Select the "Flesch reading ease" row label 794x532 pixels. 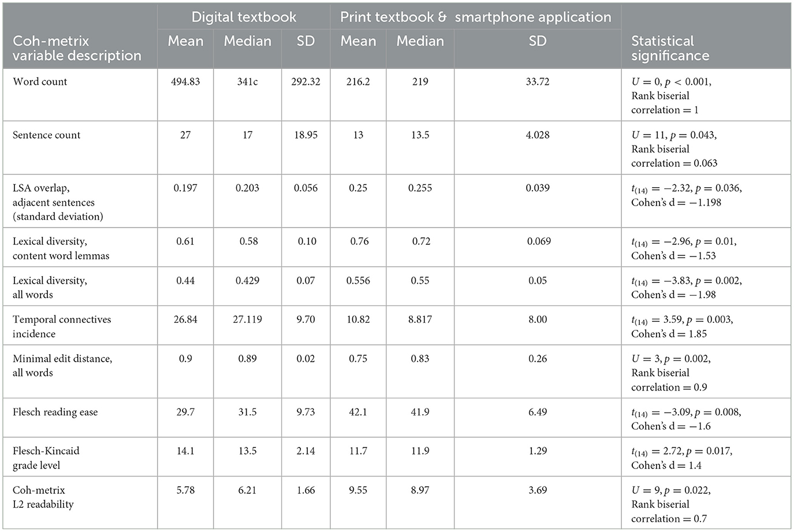coord(55,412)
